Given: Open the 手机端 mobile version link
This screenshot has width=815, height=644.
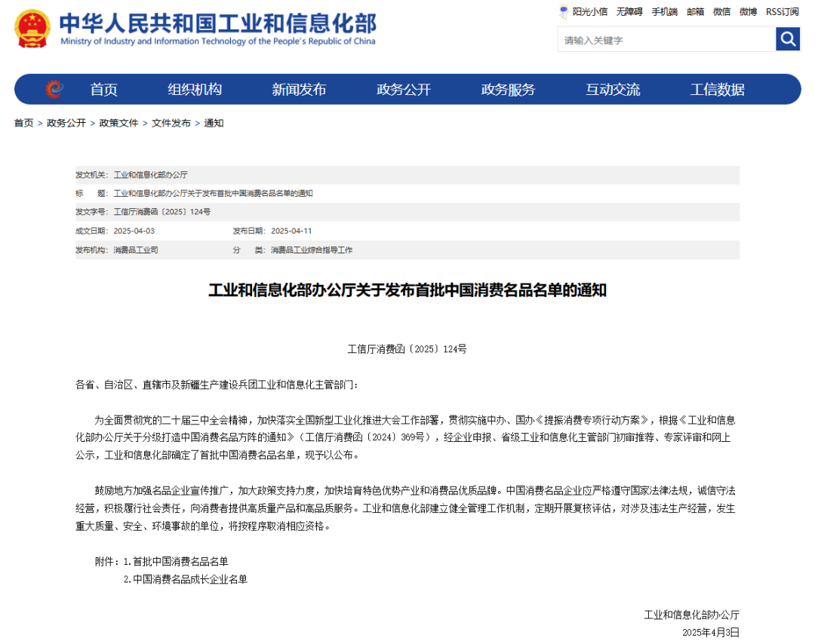Looking at the screenshot, I should click(665, 11).
